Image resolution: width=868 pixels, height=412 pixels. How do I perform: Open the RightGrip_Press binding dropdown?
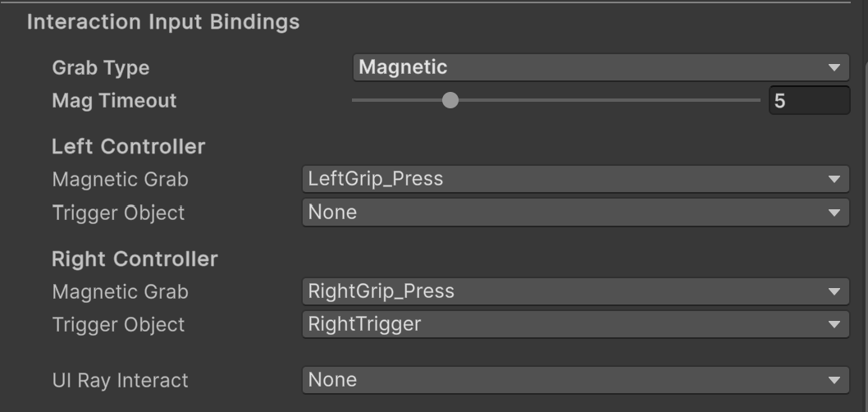tap(574, 291)
